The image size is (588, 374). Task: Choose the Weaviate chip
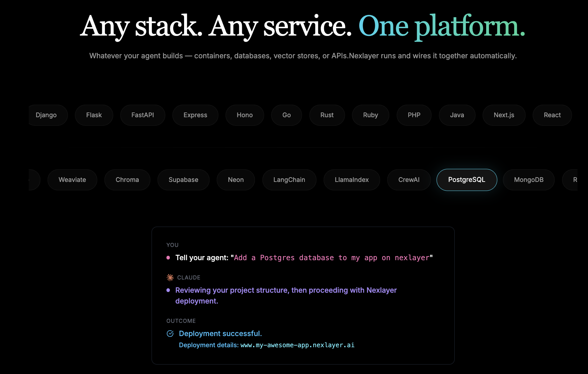pyautogui.click(x=72, y=180)
